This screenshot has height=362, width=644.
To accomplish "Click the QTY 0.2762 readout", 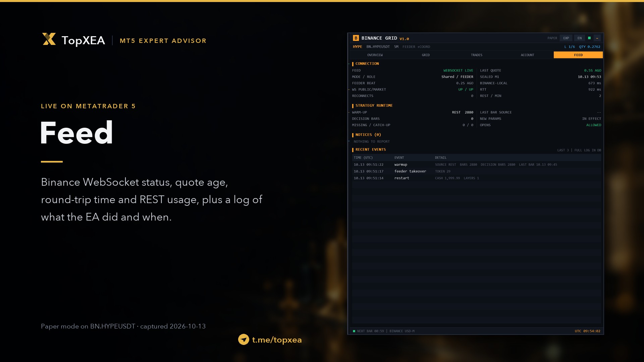I will pos(590,47).
